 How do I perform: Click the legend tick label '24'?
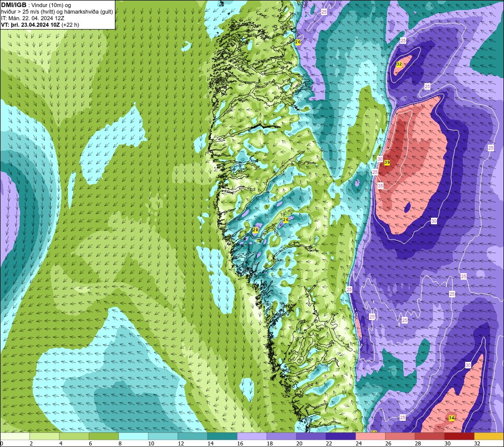359,443
